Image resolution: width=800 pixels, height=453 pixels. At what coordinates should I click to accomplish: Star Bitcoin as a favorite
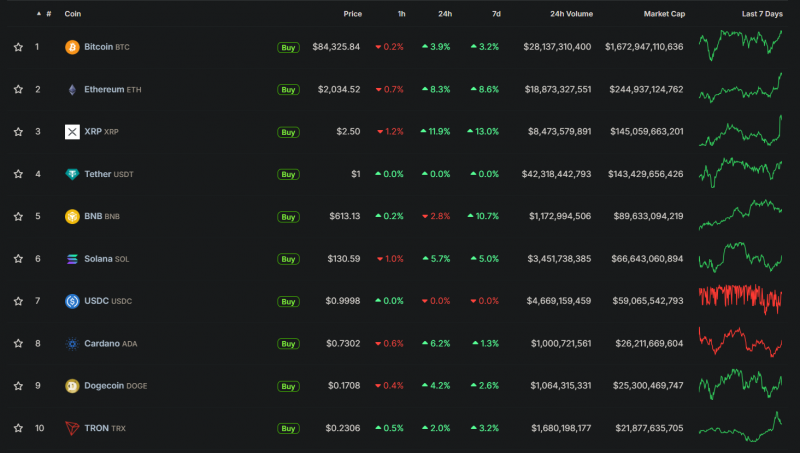(18, 47)
